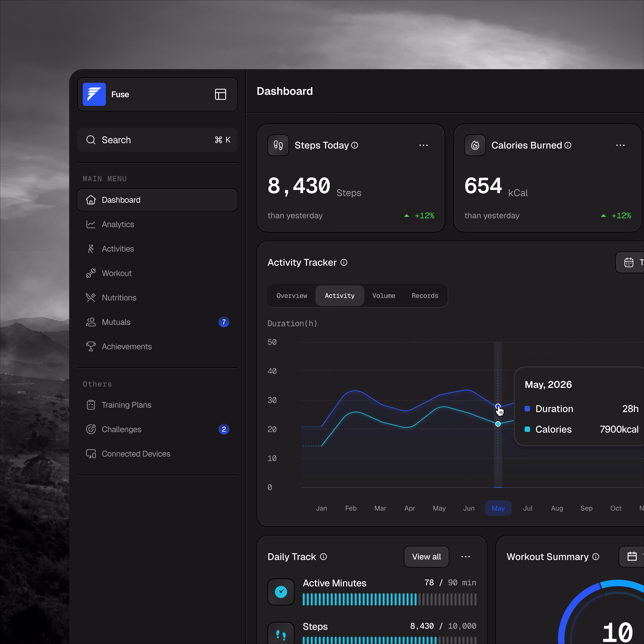Navigate to Nutritions
The height and width of the screenshot is (644, 644).
[157, 298]
